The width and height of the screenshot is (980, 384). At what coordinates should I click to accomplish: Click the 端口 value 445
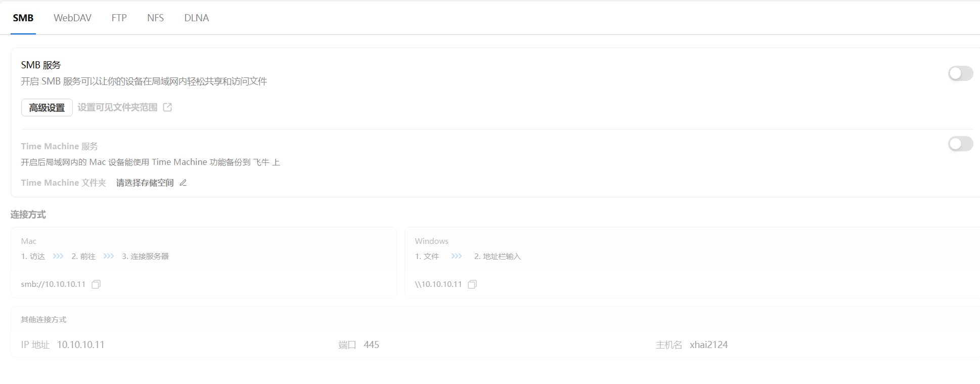pyautogui.click(x=372, y=345)
